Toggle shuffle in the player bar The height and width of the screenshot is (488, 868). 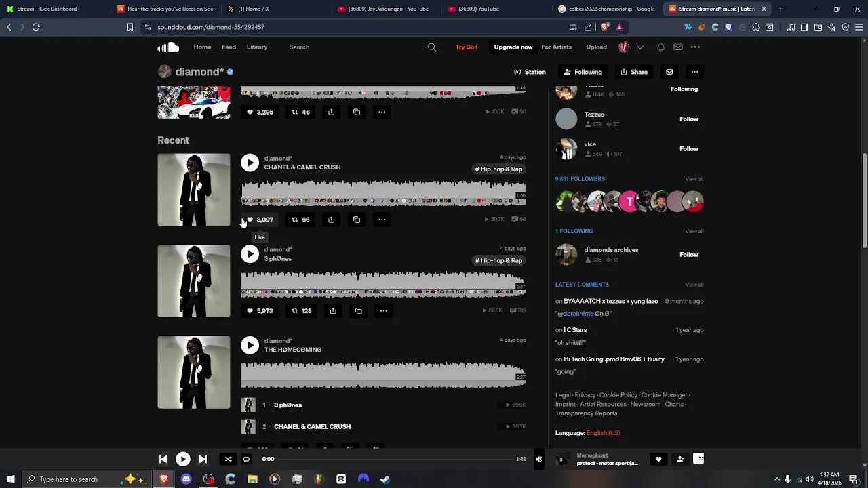229,459
